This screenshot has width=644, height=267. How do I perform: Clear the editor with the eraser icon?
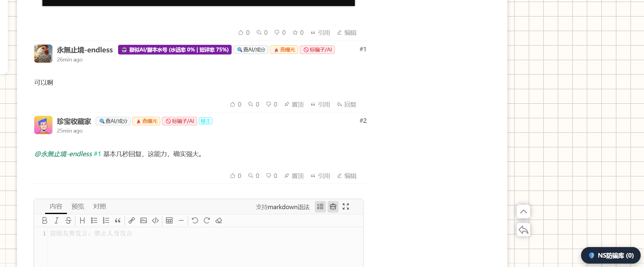tap(219, 220)
